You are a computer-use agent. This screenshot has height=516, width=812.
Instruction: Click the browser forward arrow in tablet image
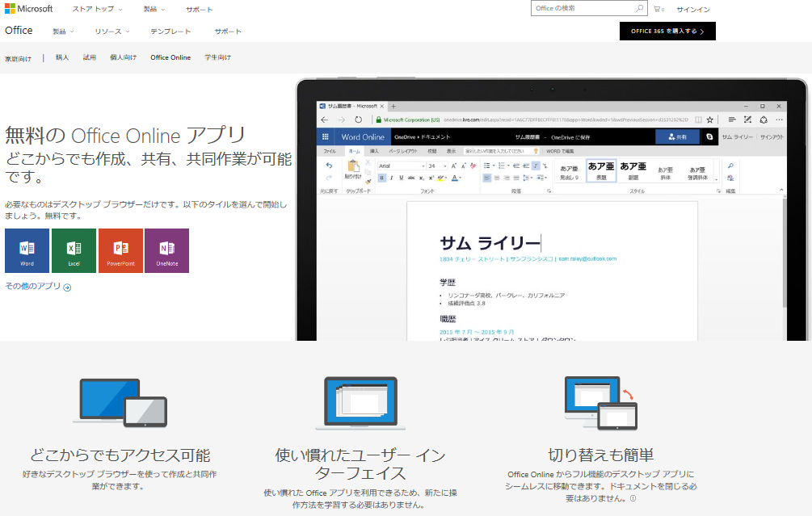click(x=341, y=120)
